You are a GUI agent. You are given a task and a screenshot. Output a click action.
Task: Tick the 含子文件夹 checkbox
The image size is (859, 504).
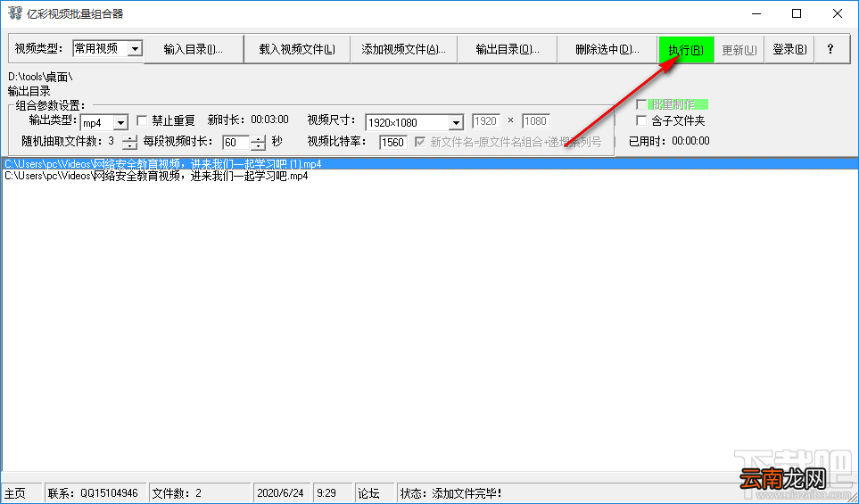pyautogui.click(x=641, y=120)
